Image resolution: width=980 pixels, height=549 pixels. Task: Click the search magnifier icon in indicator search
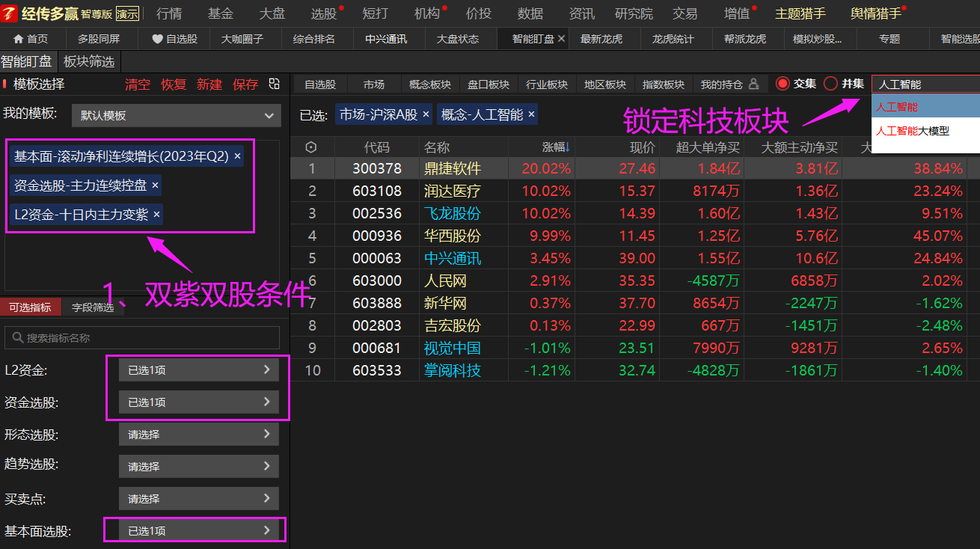[x=17, y=337]
